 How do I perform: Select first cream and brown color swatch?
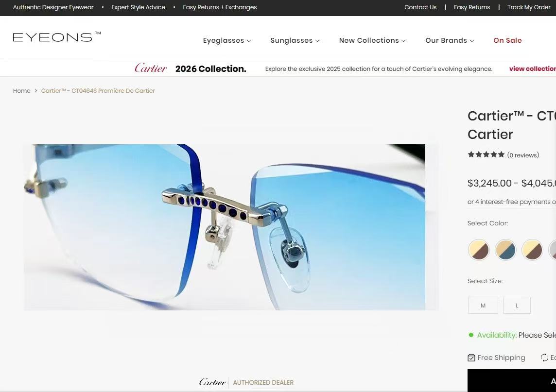[479, 250]
